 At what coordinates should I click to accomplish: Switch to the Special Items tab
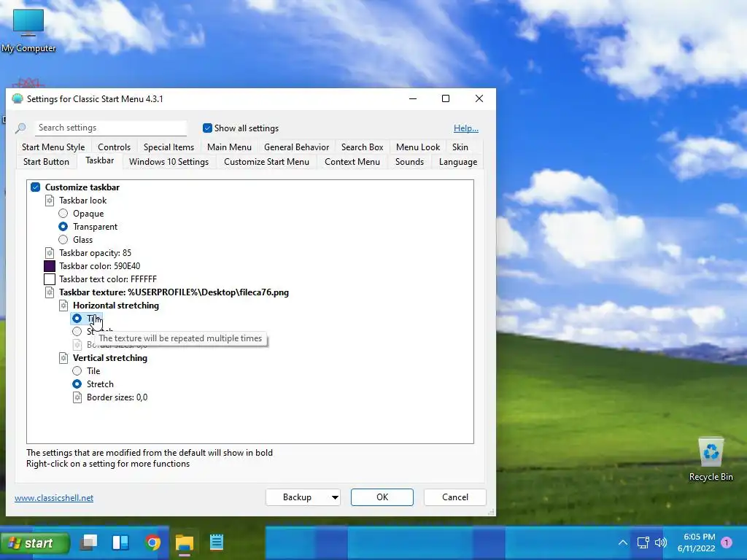[169, 147]
